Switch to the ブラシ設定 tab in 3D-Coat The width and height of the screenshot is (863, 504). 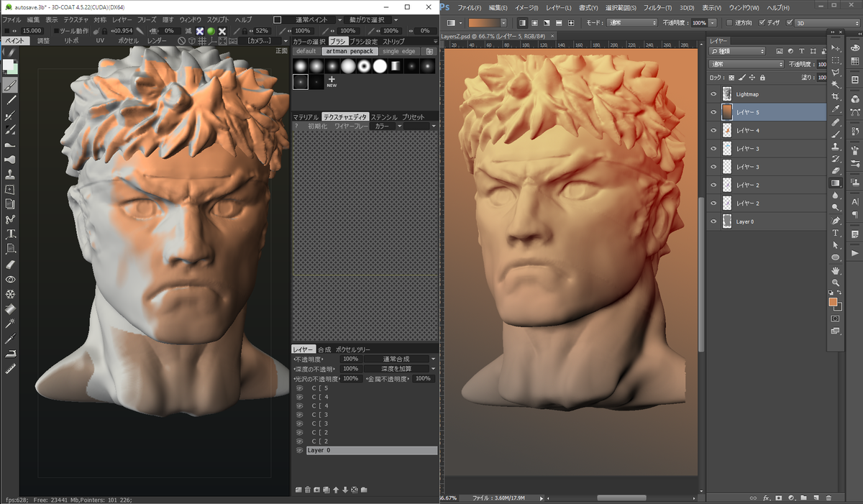click(x=364, y=41)
